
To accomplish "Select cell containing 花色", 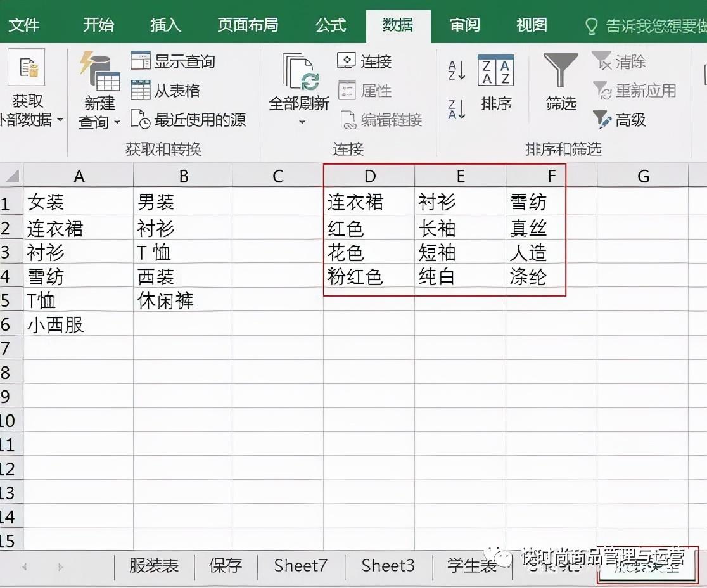I will (x=369, y=252).
